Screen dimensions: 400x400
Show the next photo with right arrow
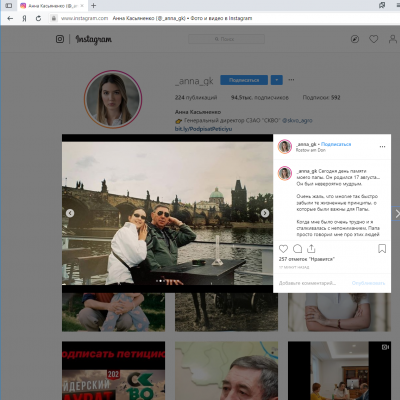pos(265,213)
